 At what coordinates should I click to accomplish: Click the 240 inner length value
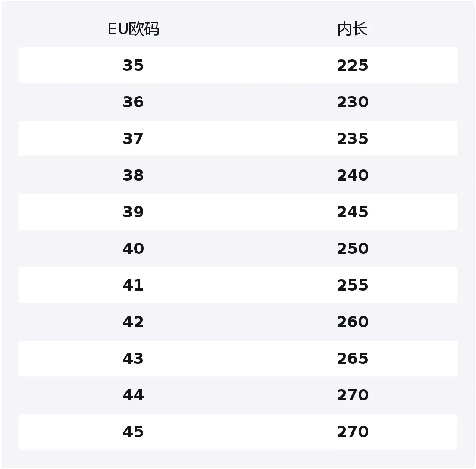[352, 175]
